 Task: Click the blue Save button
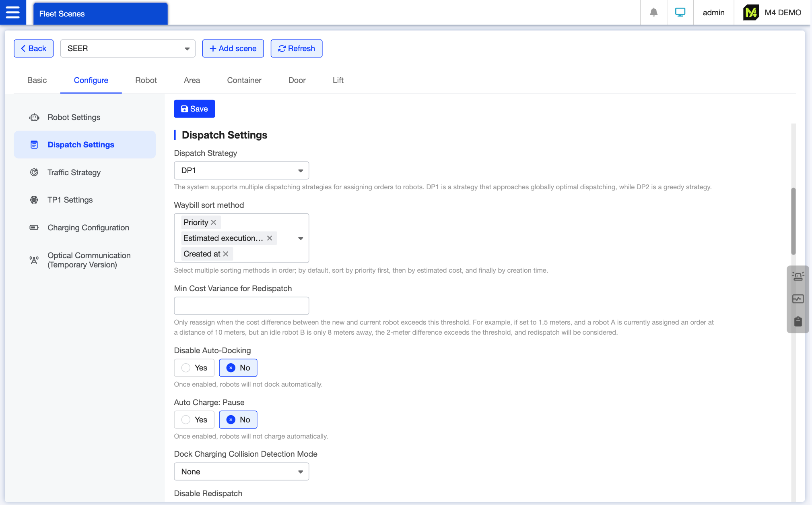point(194,109)
